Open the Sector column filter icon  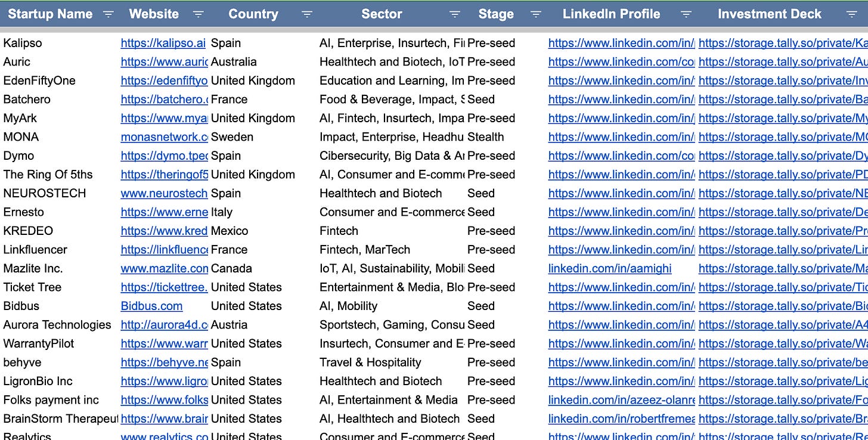455,14
